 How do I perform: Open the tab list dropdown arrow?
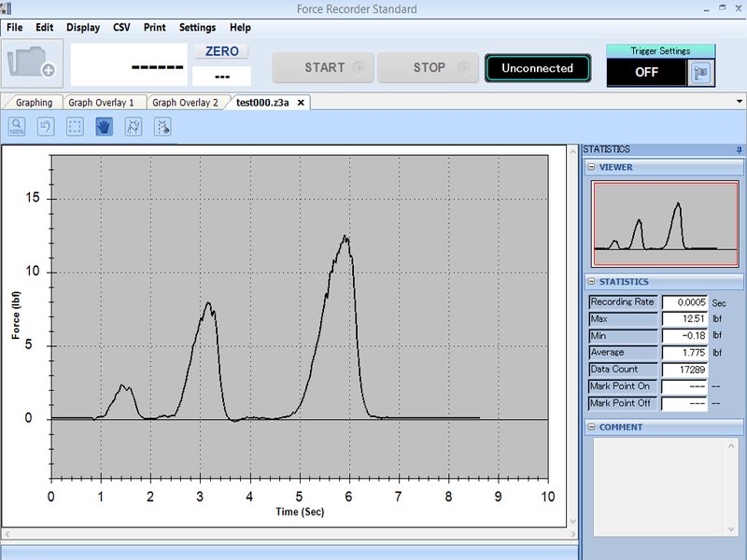click(739, 102)
